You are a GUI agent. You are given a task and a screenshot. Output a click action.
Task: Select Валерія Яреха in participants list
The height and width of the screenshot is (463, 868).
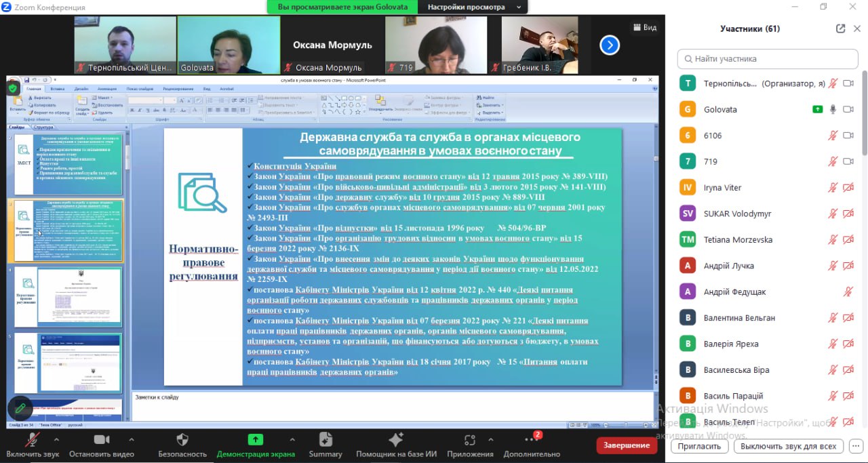tap(766, 344)
